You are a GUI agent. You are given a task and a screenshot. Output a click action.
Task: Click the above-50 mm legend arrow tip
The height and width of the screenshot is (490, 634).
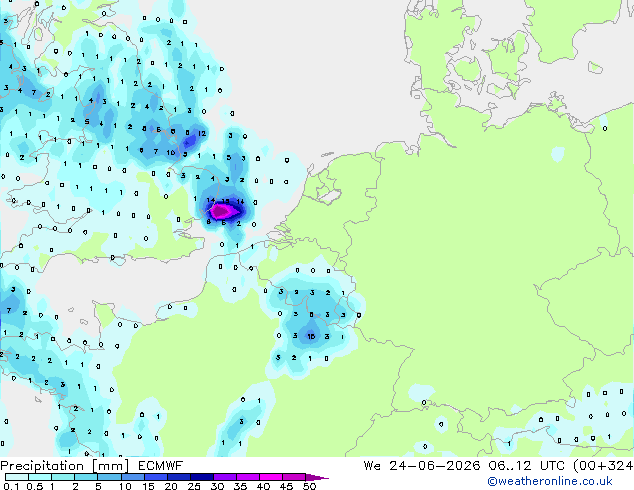(x=317, y=477)
